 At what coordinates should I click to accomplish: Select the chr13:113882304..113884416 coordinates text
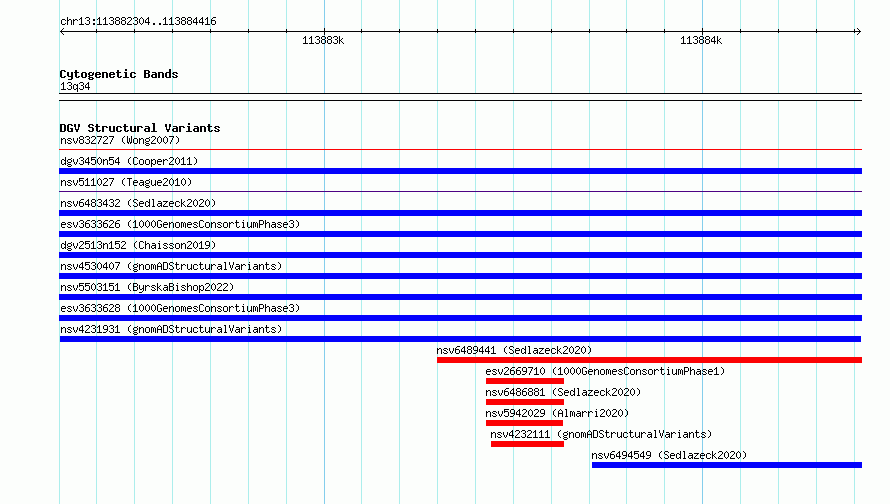pyautogui.click(x=138, y=22)
